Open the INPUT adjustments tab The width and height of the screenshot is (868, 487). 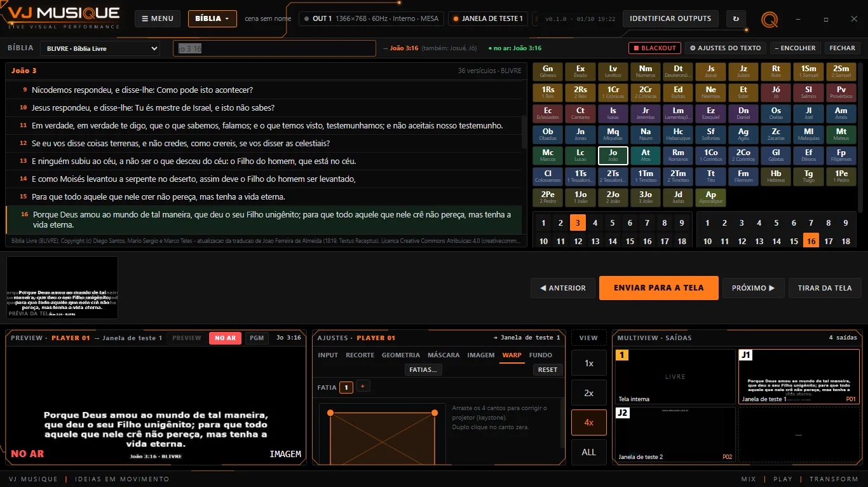coord(328,355)
